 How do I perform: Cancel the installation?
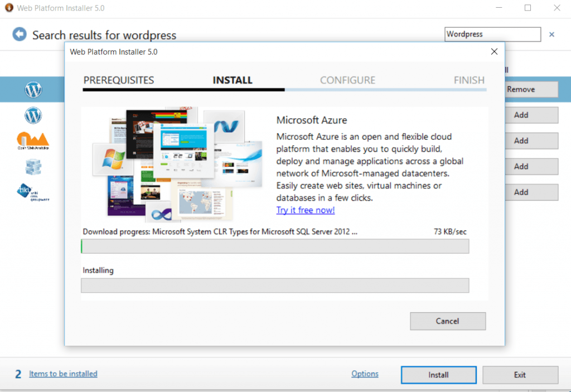point(448,321)
